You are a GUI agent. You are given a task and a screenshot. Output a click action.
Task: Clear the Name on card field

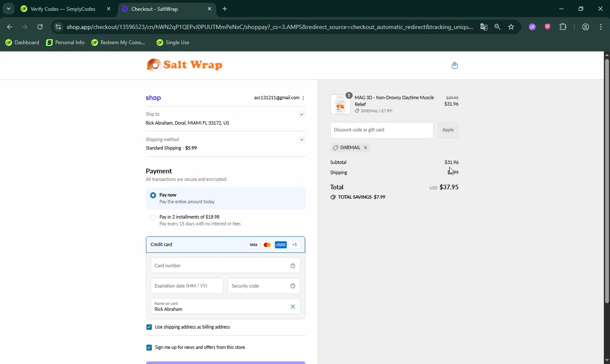point(293,307)
